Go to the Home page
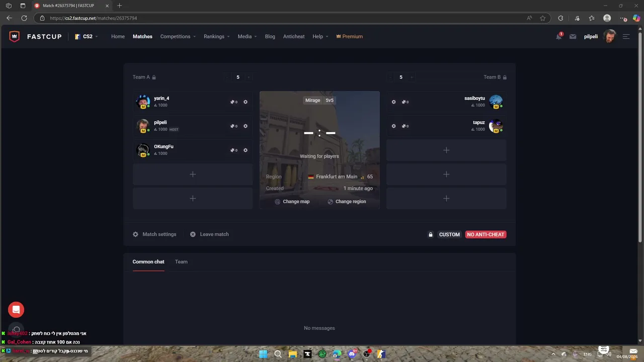This screenshot has height=362, width=644. pyautogui.click(x=118, y=37)
